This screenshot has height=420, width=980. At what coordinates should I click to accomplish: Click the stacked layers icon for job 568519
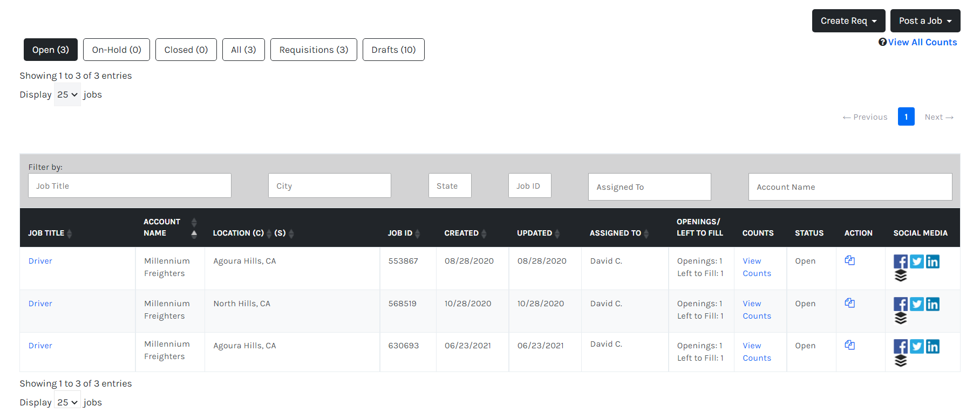pyautogui.click(x=901, y=318)
